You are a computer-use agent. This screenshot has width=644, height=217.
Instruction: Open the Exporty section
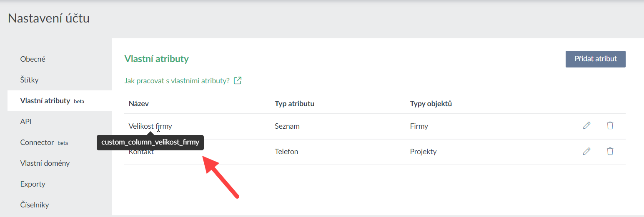click(33, 184)
